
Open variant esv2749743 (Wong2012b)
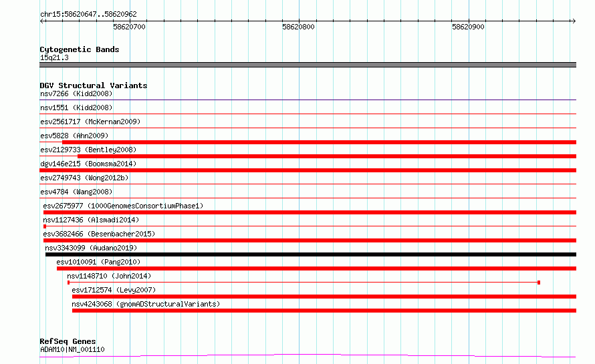pos(84,178)
